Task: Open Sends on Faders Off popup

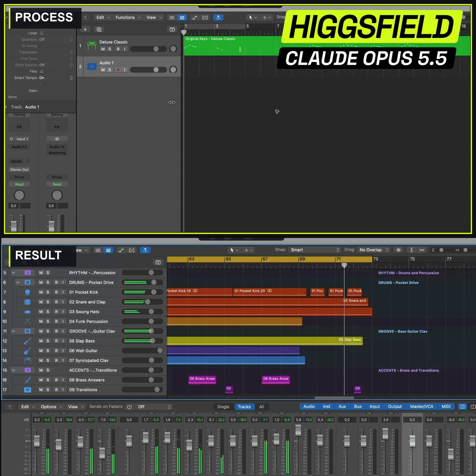Action: (x=154, y=407)
